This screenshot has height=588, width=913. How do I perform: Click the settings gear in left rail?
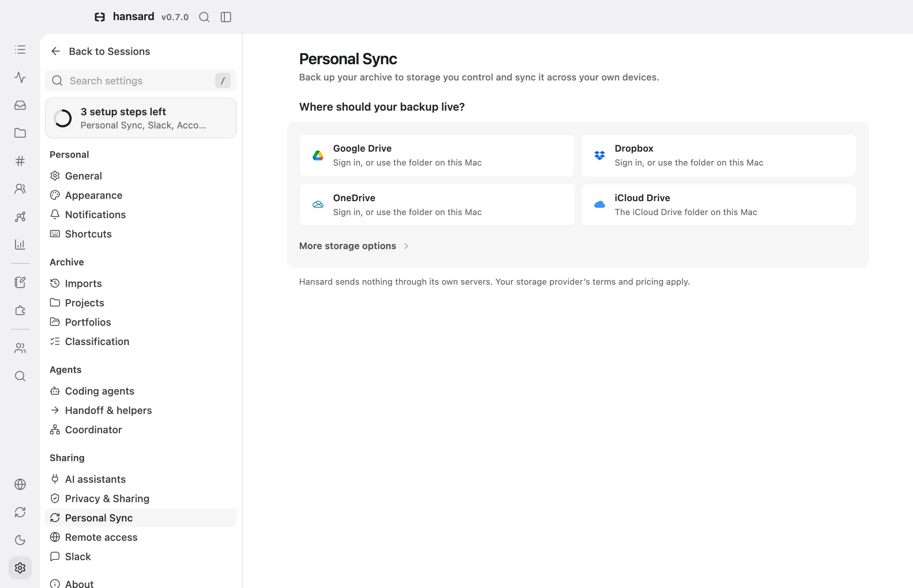coord(20,568)
